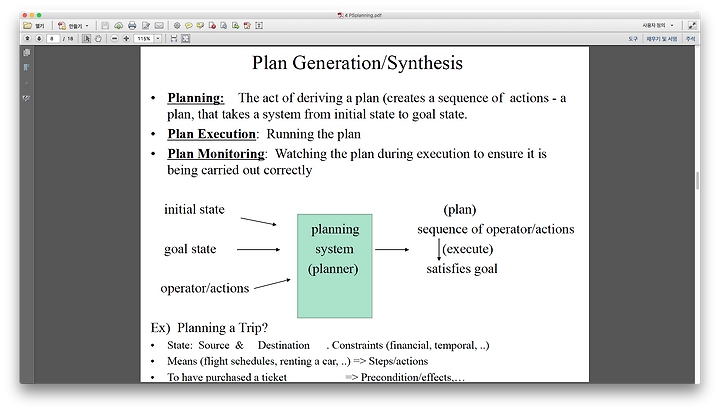720x412 pixels.
Task: Click the page number field showing 8
Action: [53, 39]
